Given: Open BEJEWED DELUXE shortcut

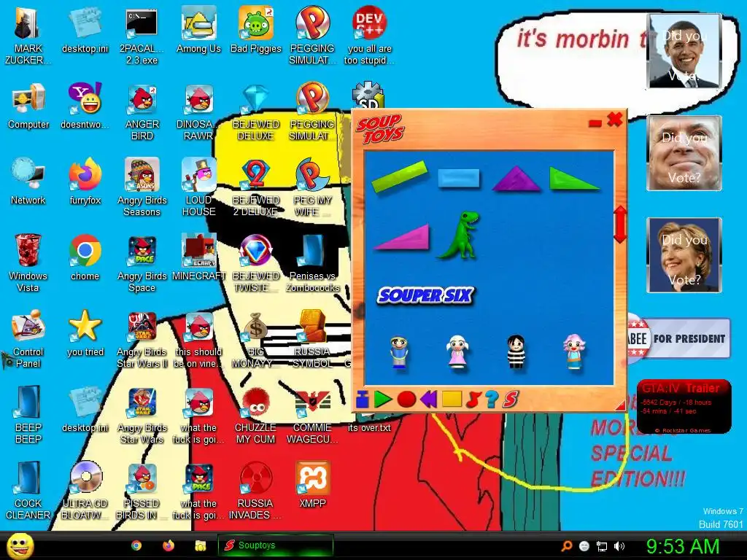Looking at the screenshot, I should pyautogui.click(x=256, y=112).
